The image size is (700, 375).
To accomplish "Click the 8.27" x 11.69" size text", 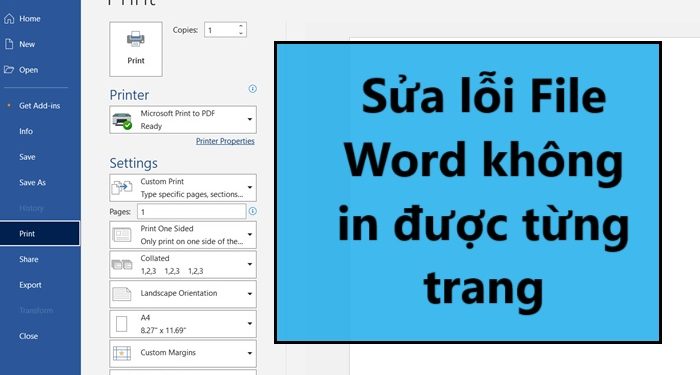I will (163, 330).
